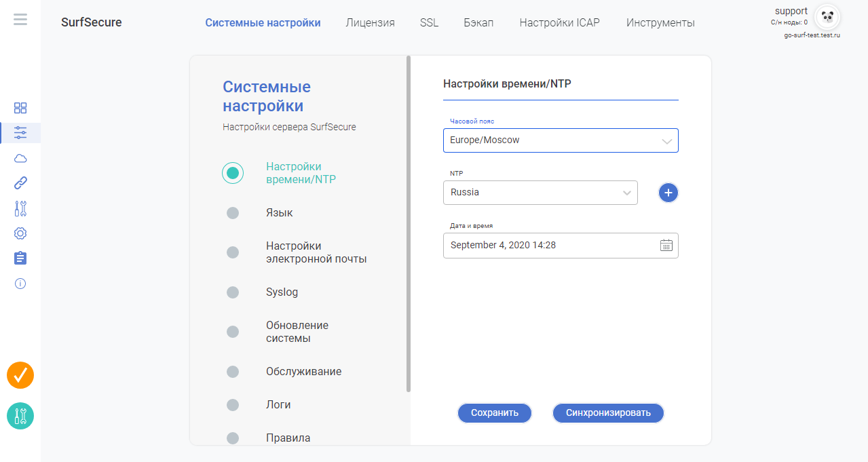The width and height of the screenshot is (868, 462).
Task: Open the hamburger menu icon
Action: [20, 19]
